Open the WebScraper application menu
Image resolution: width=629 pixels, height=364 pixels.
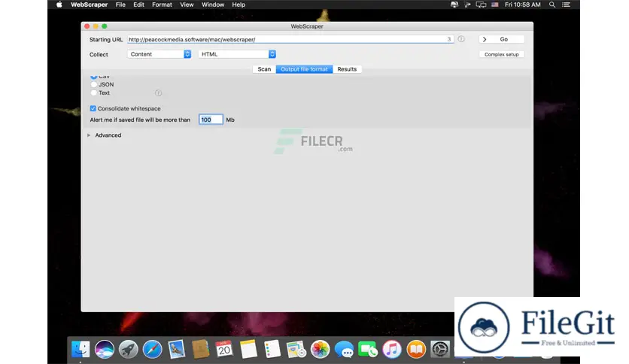(89, 5)
